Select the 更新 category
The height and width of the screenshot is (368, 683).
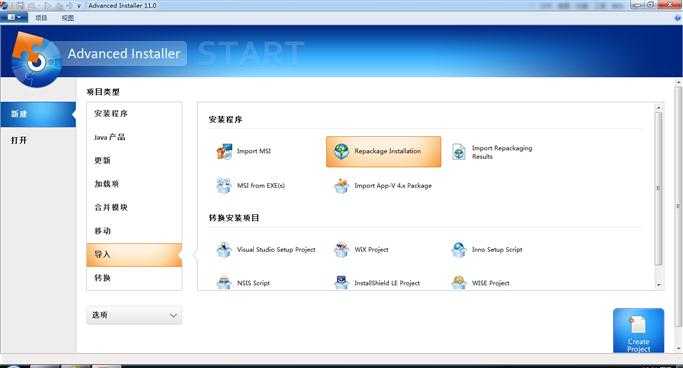point(134,161)
